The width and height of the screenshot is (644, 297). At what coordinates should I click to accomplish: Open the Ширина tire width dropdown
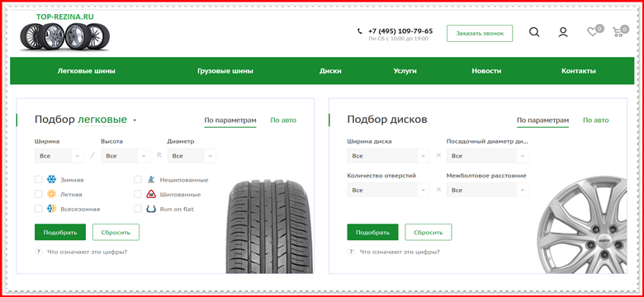click(x=59, y=156)
